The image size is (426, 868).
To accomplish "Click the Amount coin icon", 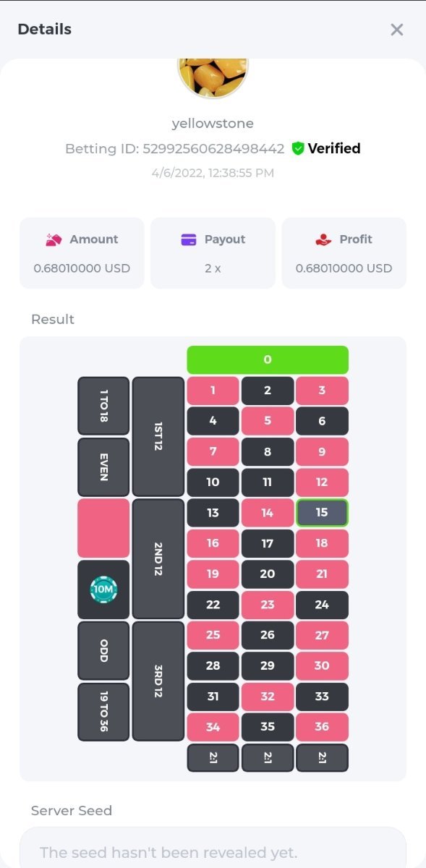I will (54, 239).
